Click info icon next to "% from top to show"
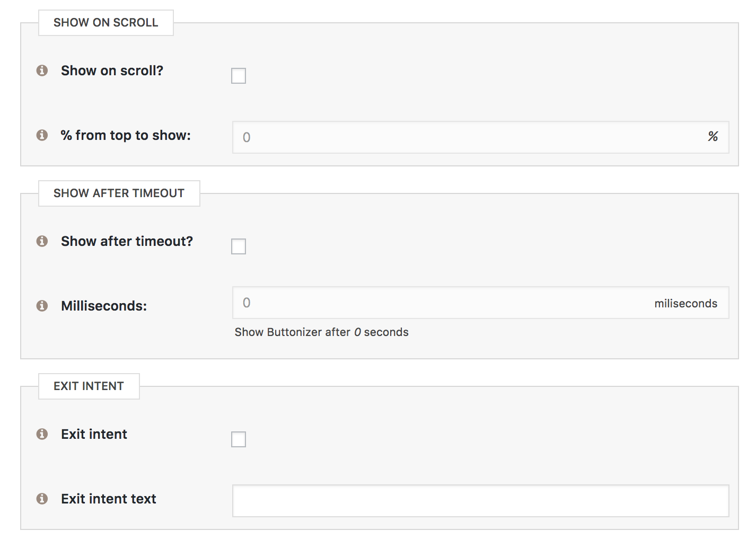 42,135
